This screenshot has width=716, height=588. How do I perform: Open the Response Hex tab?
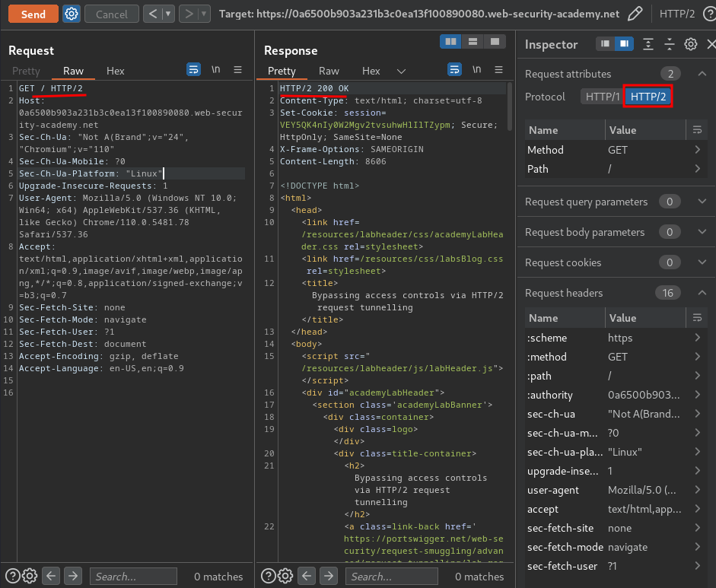pos(371,71)
